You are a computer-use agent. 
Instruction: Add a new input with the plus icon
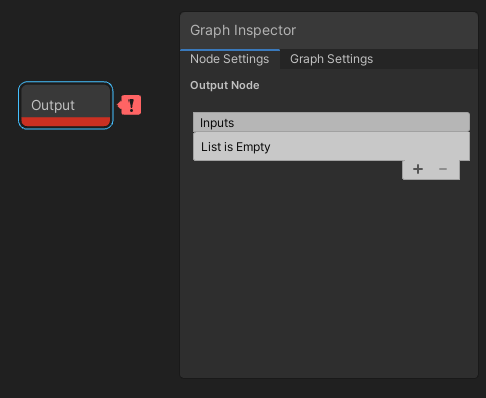click(418, 169)
